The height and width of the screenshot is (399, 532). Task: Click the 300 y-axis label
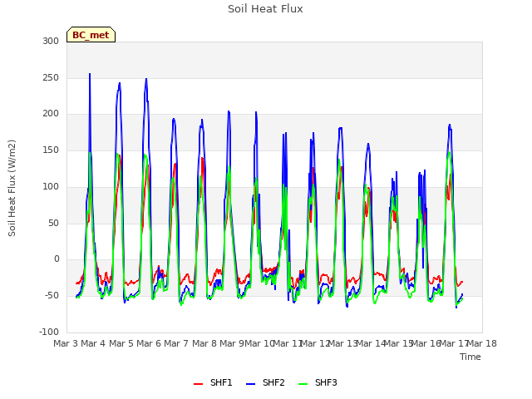click(x=51, y=41)
